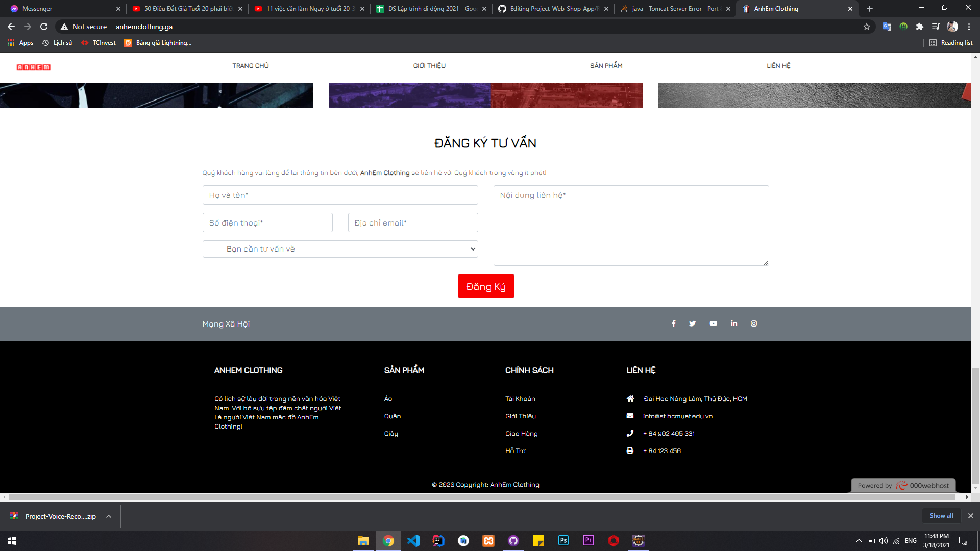This screenshot has height=551, width=980.
Task: Open the Facebook social media icon
Action: [673, 323]
